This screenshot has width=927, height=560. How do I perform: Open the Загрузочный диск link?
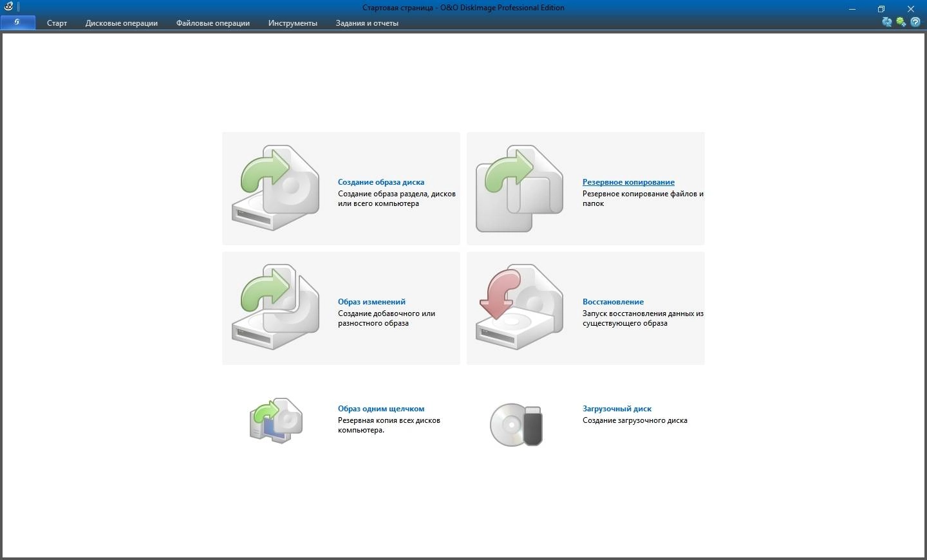click(x=617, y=409)
